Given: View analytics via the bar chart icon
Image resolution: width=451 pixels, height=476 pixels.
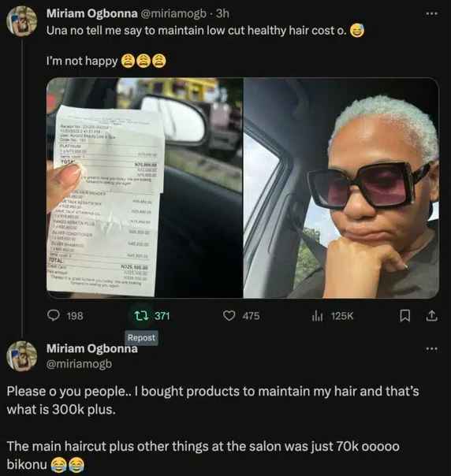Looking at the screenshot, I should (317, 316).
